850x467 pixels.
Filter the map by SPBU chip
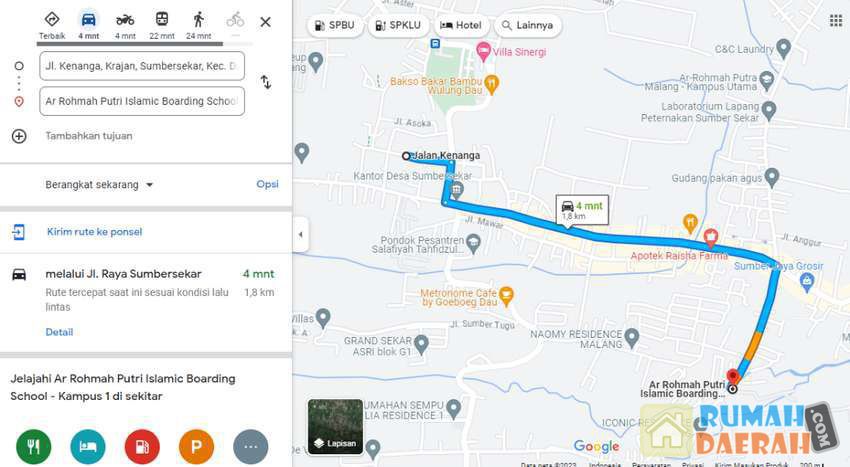pos(335,25)
